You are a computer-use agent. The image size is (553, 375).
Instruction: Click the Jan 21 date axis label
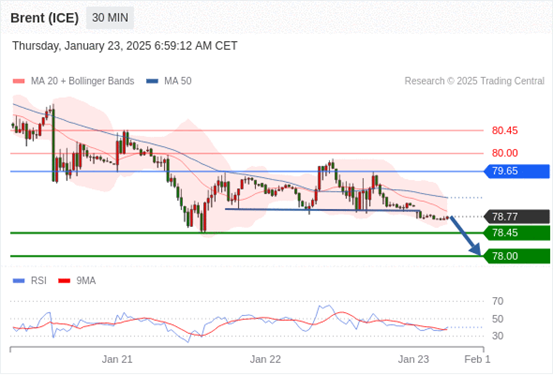click(x=117, y=359)
